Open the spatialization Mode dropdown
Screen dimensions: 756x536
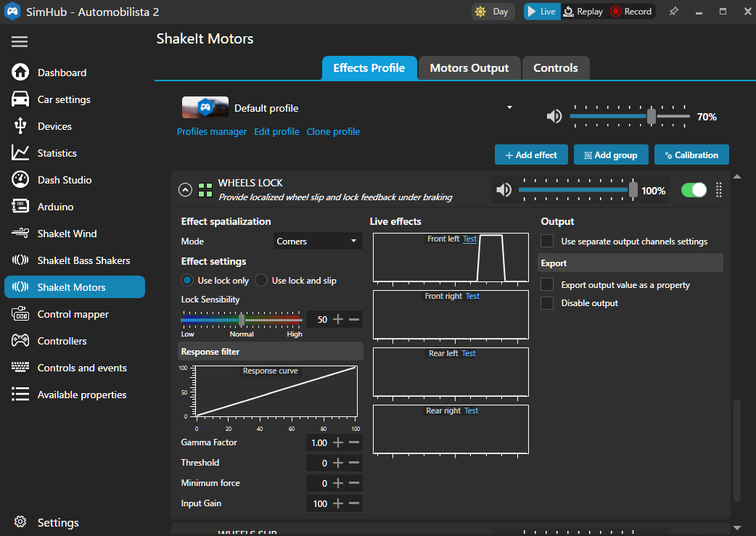pyautogui.click(x=317, y=241)
